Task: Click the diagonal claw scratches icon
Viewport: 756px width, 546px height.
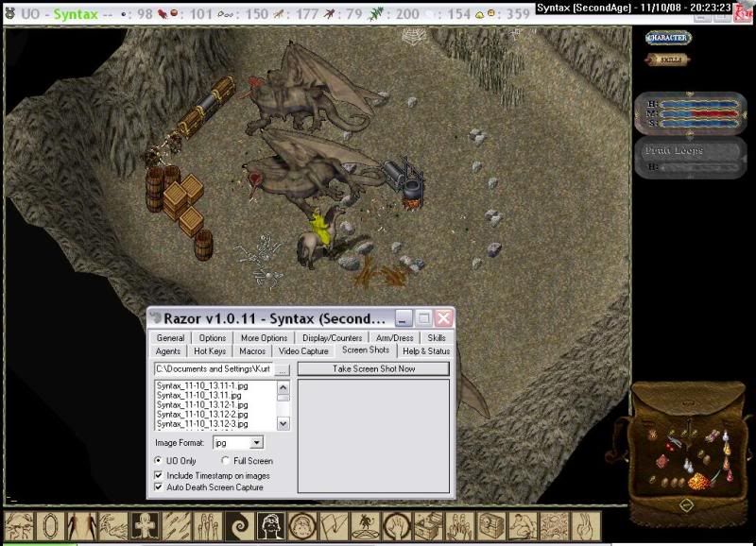Action: 176,526
